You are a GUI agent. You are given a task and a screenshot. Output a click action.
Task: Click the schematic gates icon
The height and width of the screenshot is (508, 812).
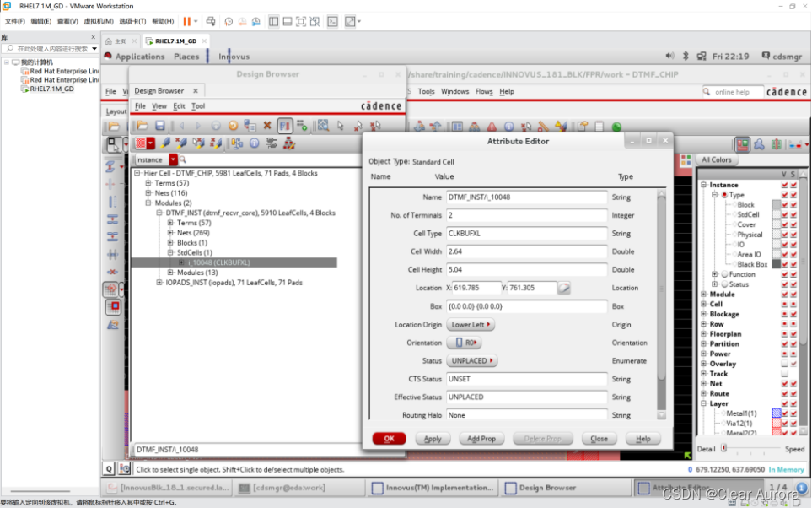click(x=272, y=143)
